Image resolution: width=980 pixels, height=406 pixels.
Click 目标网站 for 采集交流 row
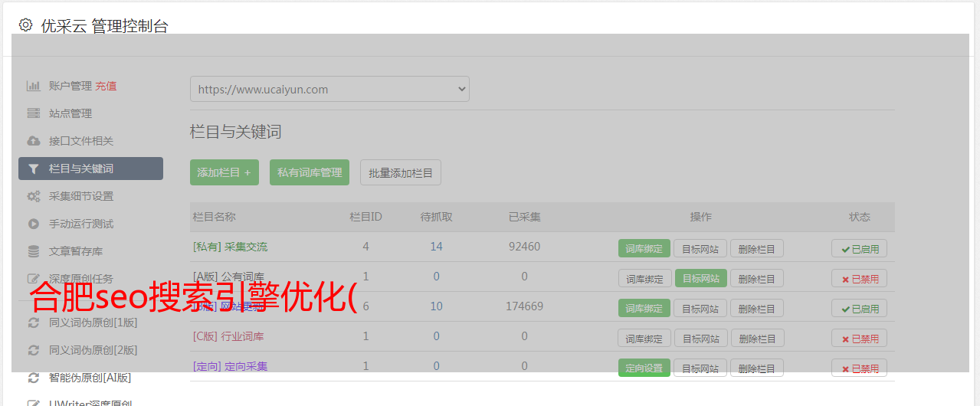coord(701,248)
